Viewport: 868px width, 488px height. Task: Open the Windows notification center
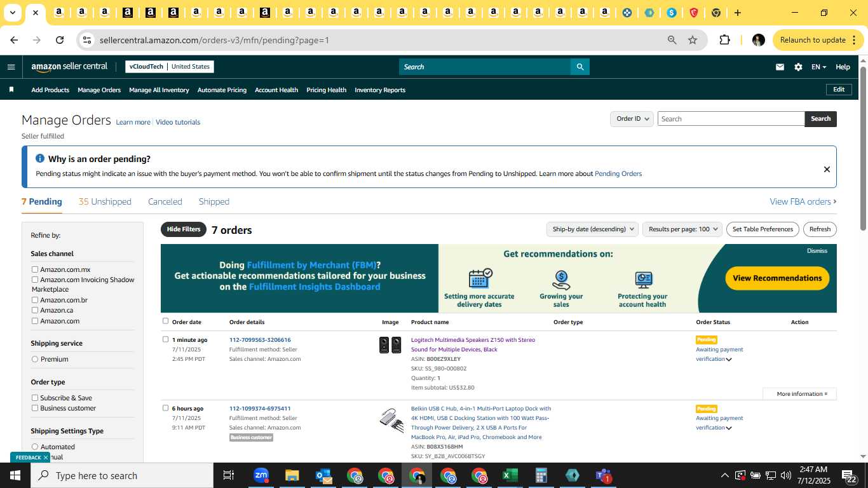[849, 476]
